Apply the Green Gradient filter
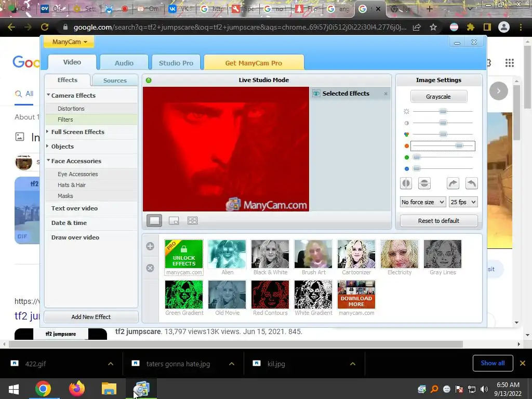532x399 pixels. coord(184,298)
